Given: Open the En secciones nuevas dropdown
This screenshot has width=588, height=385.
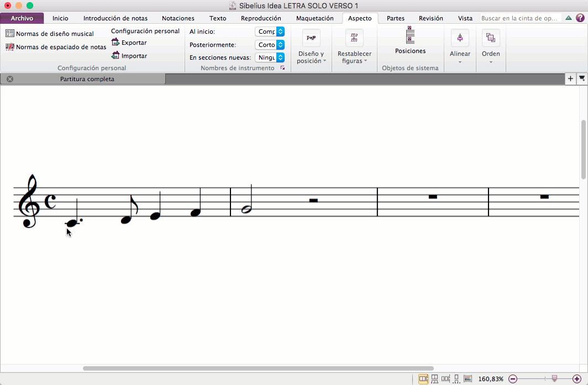Looking at the screenshot, I should click(x=270, y=57).
